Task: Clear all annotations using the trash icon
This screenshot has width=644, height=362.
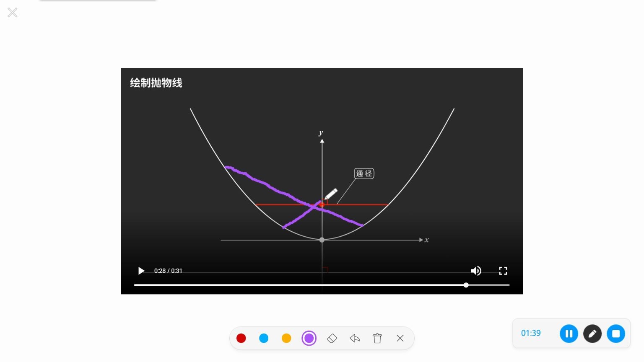Action: pyautogui.click(x=377, y=338)
